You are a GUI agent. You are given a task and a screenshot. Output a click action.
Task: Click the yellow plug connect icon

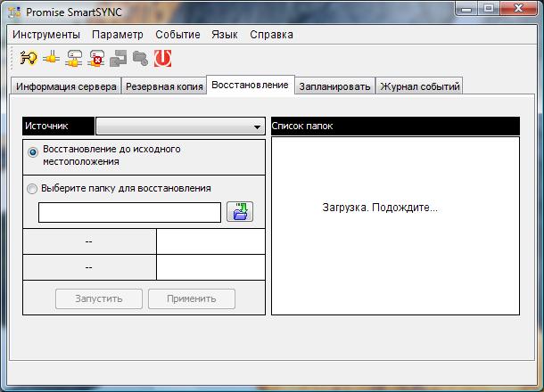point(51,58)
